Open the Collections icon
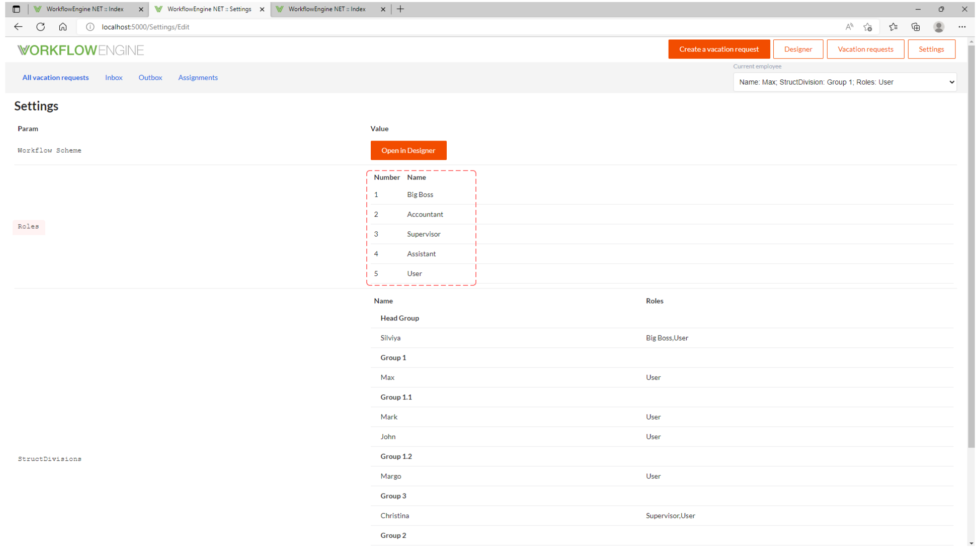This screenshot has height=548, width=980. (x=916, y=27)
